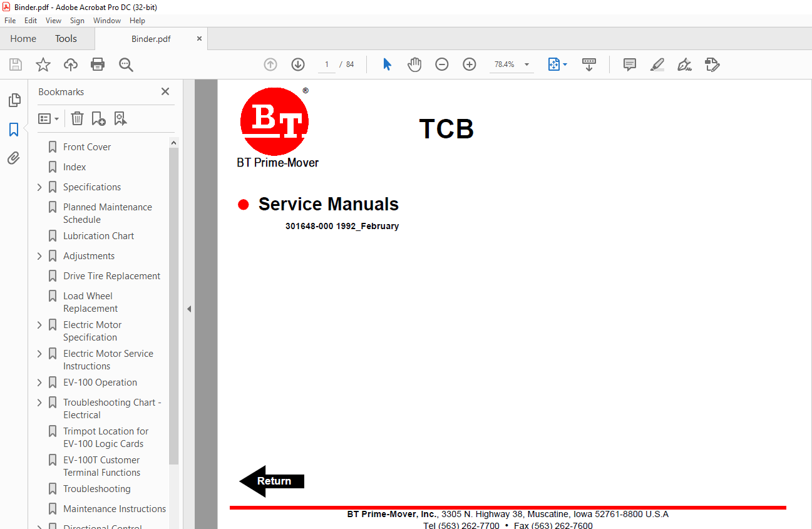Open the bookmarks options menu dropdown
Screen dimensions: 812x529
(x=48, y=118)
